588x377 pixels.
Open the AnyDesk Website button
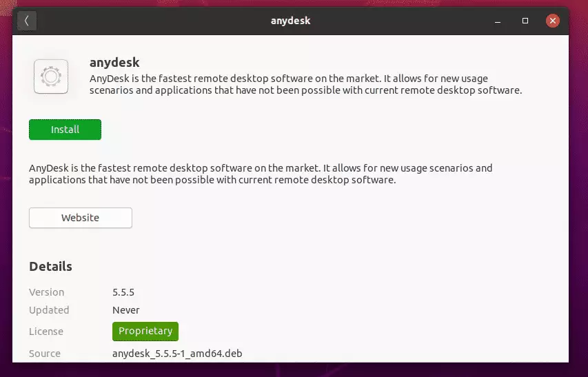(x=80, y=218)
